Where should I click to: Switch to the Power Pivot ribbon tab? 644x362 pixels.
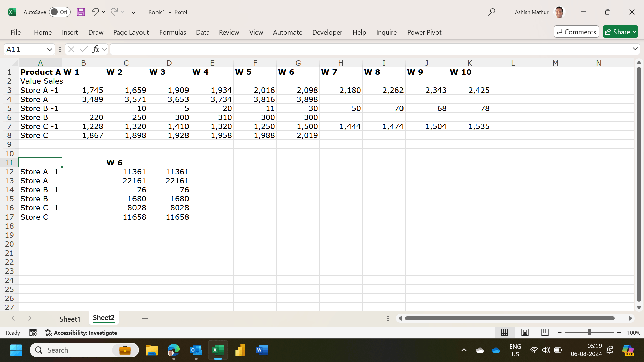pyautogui.click(x=424, y=32)
